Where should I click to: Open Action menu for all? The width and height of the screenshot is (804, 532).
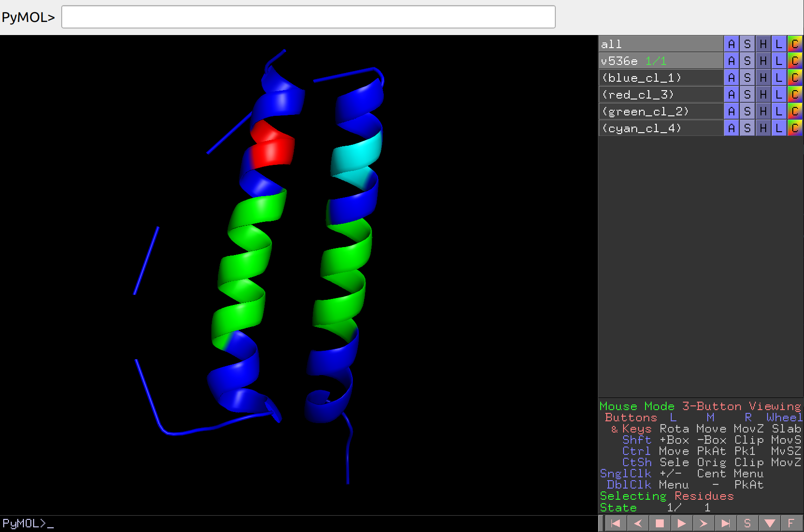pyautogui.click(x=732, y=44)
